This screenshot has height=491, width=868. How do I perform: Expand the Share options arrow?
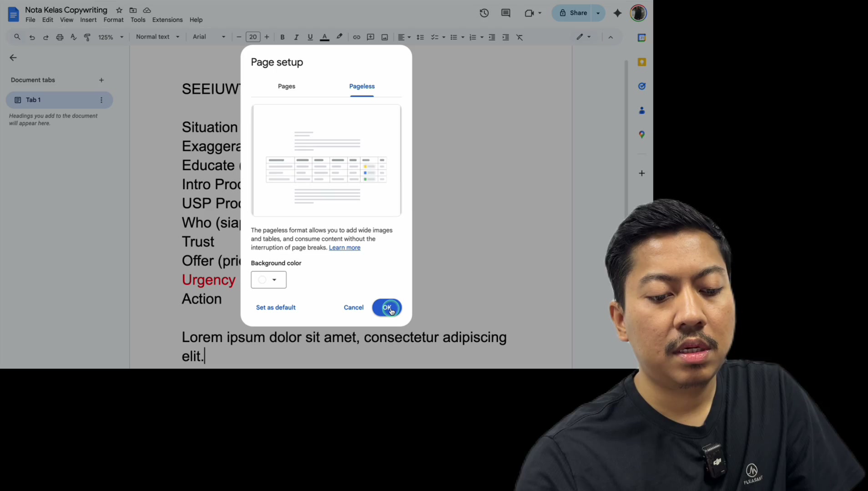point(598,13)
